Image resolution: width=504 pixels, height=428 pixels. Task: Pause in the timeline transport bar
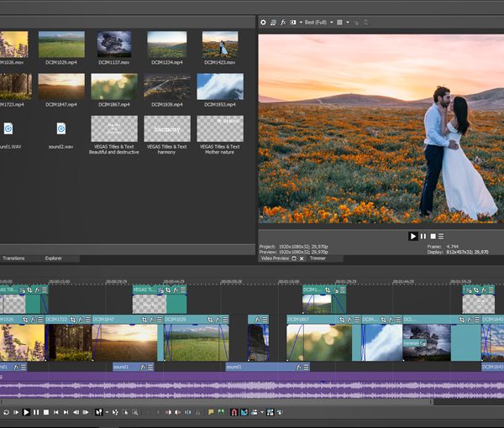[36, 412]
